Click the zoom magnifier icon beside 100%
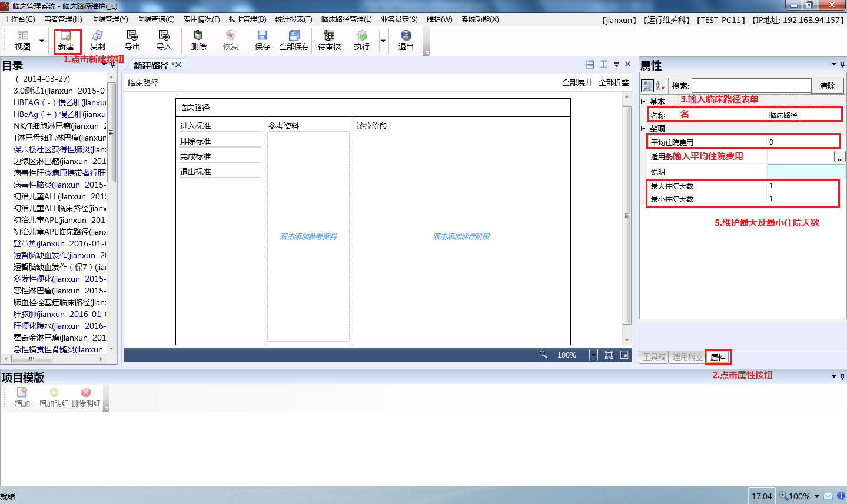The width and height of the screenshot is (847, 504). tap(543, 355)
